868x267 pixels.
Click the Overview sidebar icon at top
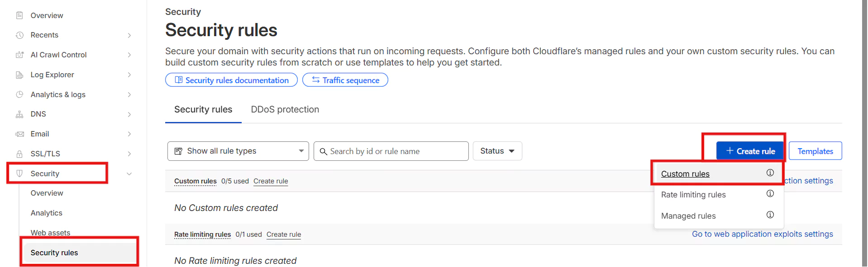19,15
